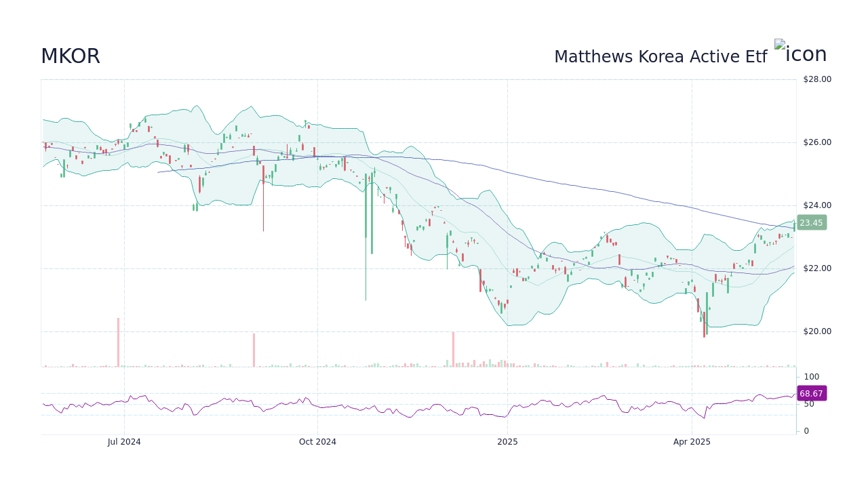
Task: Click the $24.00 price axis label
Action: (x=817, y=205)
